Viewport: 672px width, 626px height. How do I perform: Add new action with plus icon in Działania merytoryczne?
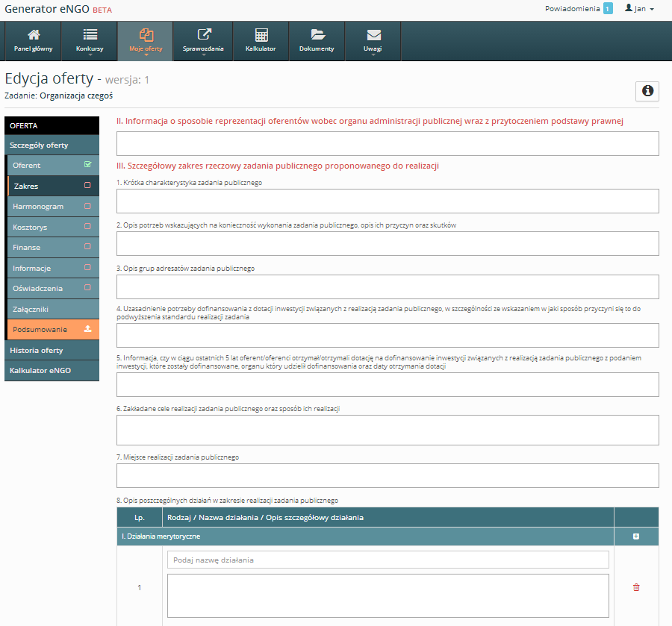(636, 536)
